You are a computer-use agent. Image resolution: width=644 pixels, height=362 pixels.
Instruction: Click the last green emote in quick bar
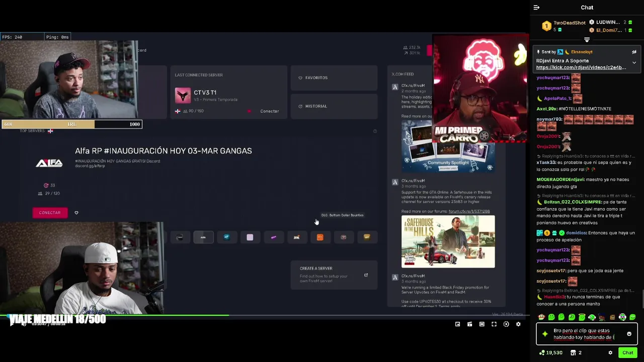[632, 317]
